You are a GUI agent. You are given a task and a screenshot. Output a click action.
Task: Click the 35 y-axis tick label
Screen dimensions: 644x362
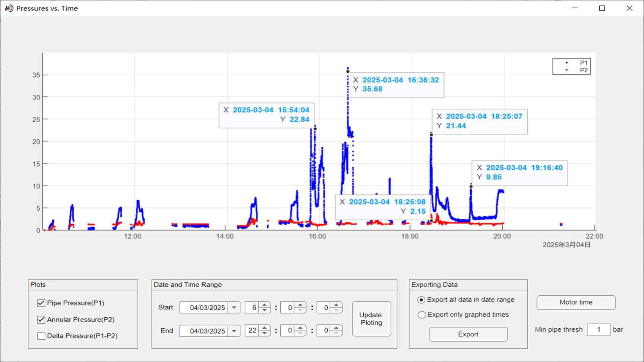pyautogui.click(x=36, y=75)
